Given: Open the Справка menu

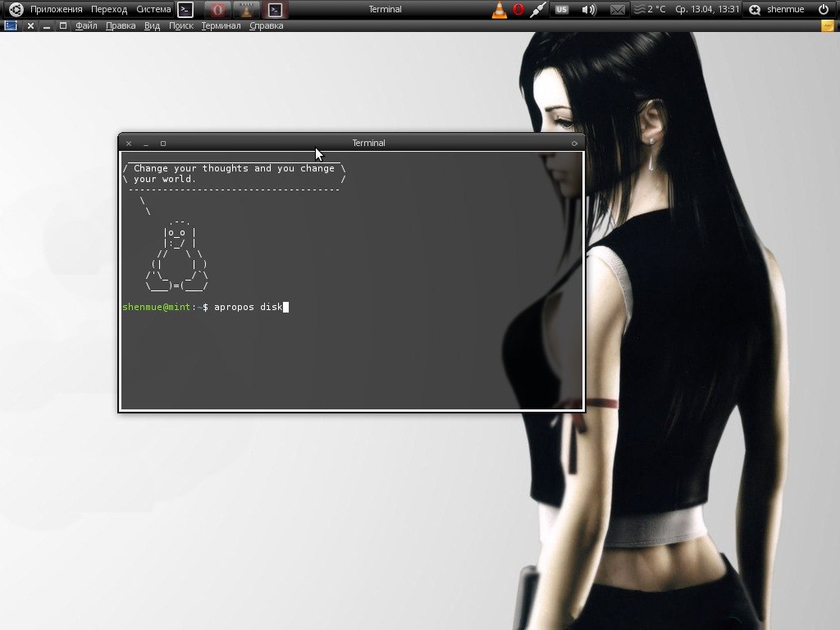Looking at the screenshot, I should [x=267, y=25].
